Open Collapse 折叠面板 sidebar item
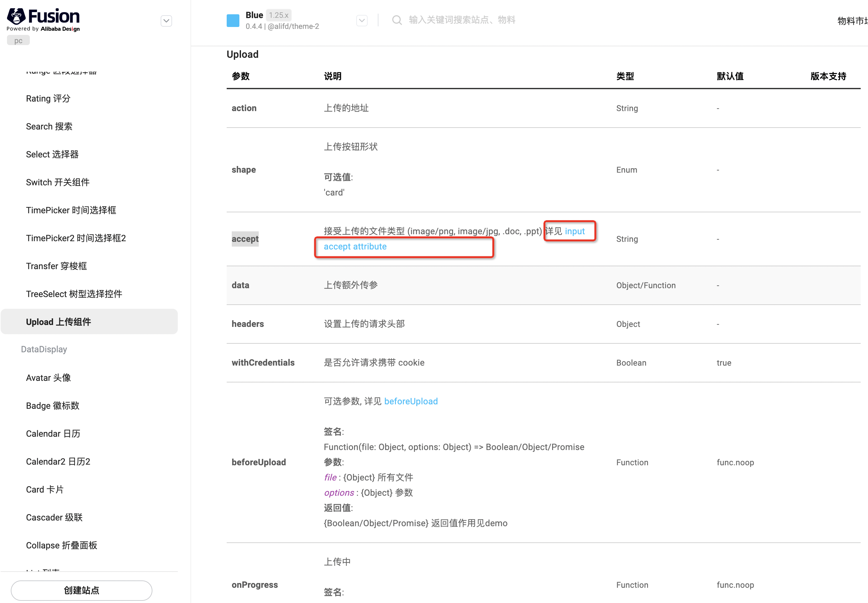The height and width of the screenshot is (603, 868). coord(61,545)
